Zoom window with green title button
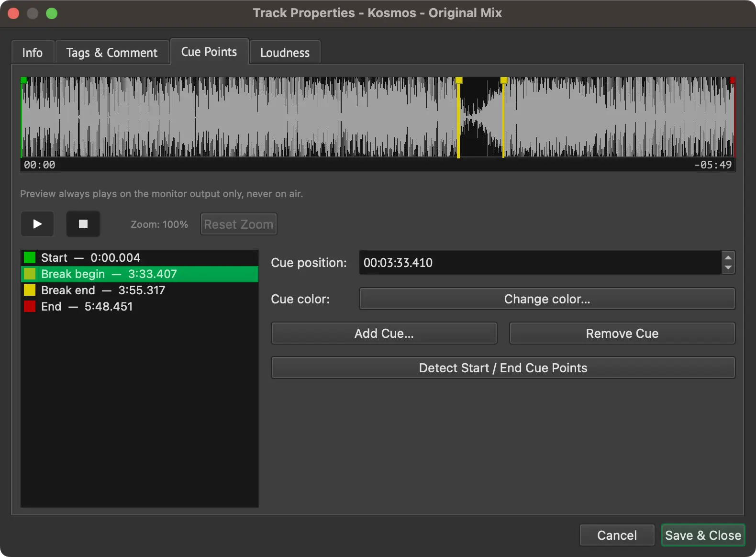 52,13
